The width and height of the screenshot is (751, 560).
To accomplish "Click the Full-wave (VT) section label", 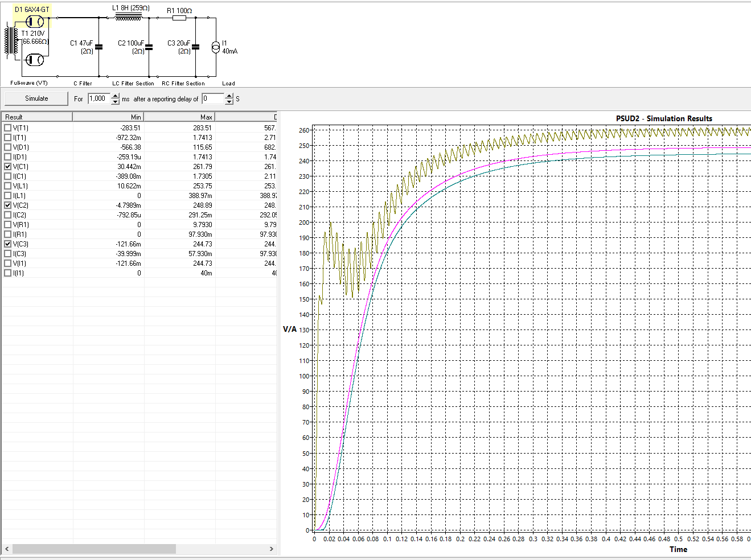I will [x=29, y=83].
